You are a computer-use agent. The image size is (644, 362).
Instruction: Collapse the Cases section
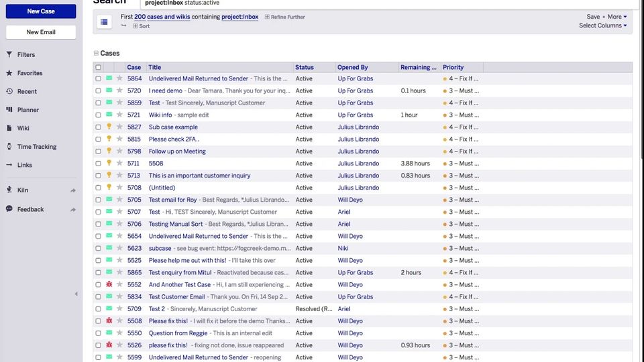(96, 54)
